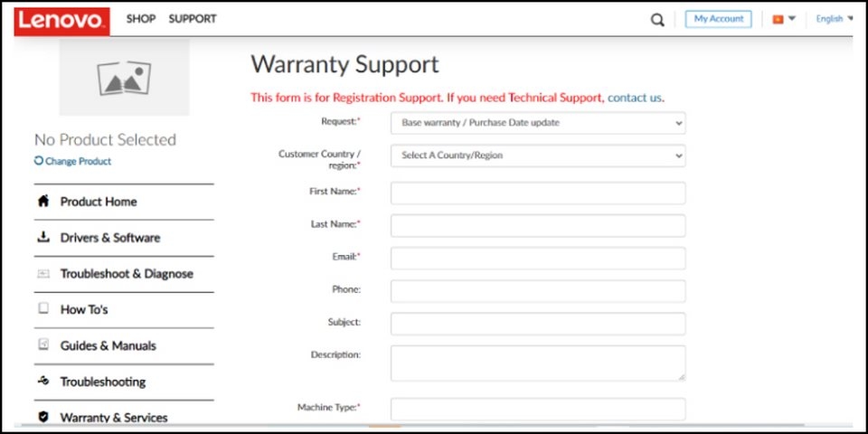Focus the Phone field
The height and width of the screenshot is (434, 868).
pos(537,291)
